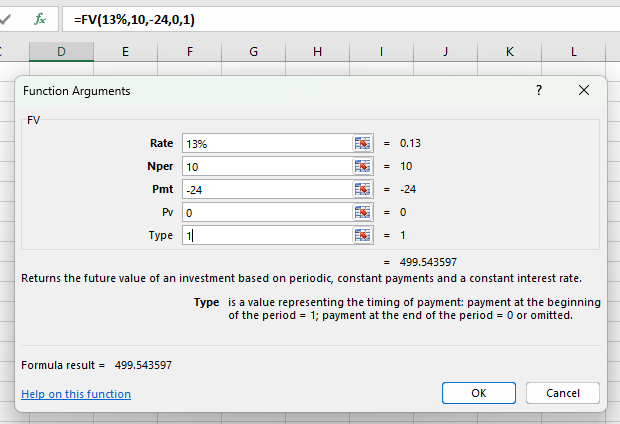The width and height of the screenshot is (620, 424).
Task: Click inside the Rate input field
Action: [265, 143]
